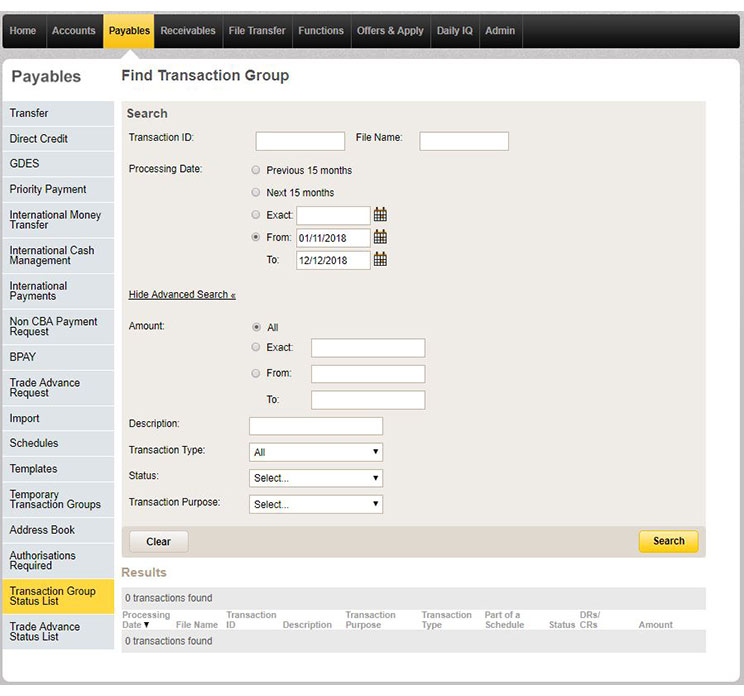Click the Part of a Schedule header
744x696 pixels.
(504, 620)
